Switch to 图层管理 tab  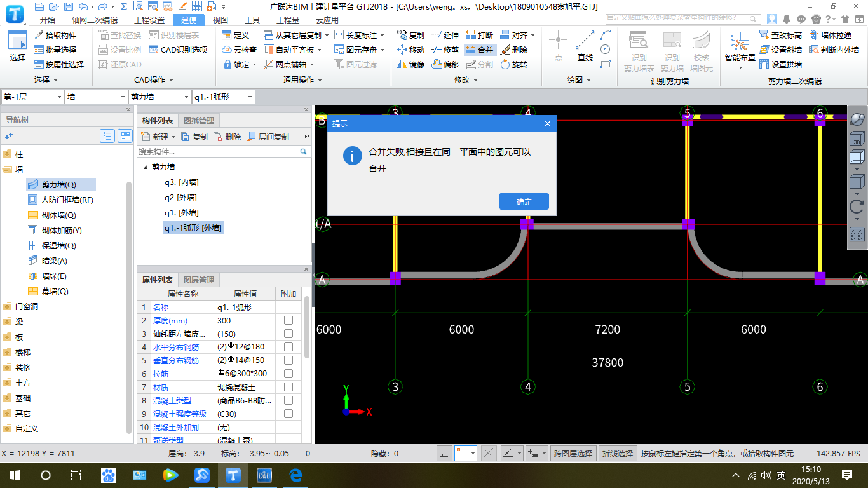click(x=199, y=280)
